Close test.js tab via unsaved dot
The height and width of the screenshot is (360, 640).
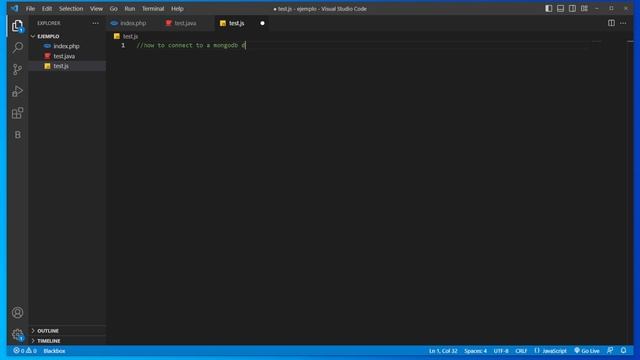click(x=262, y=23)
